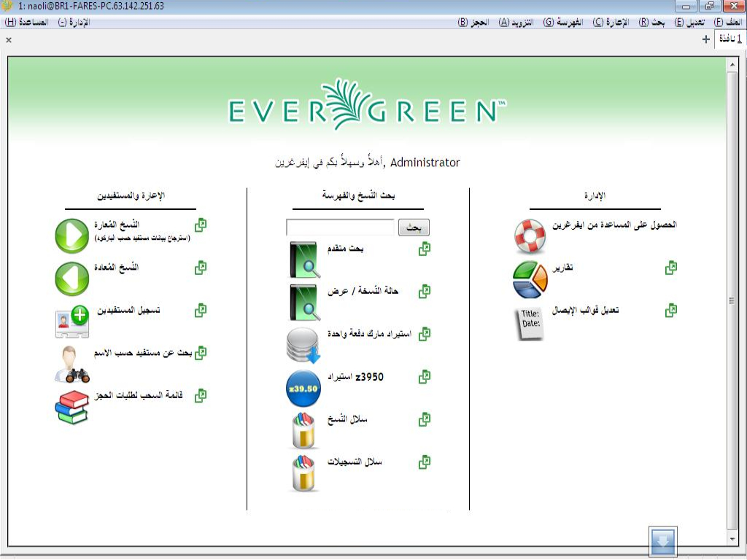This screenshot has width=747, height=560.
Task: Open the سلال النسخ link text
Action: click(347, 419)
